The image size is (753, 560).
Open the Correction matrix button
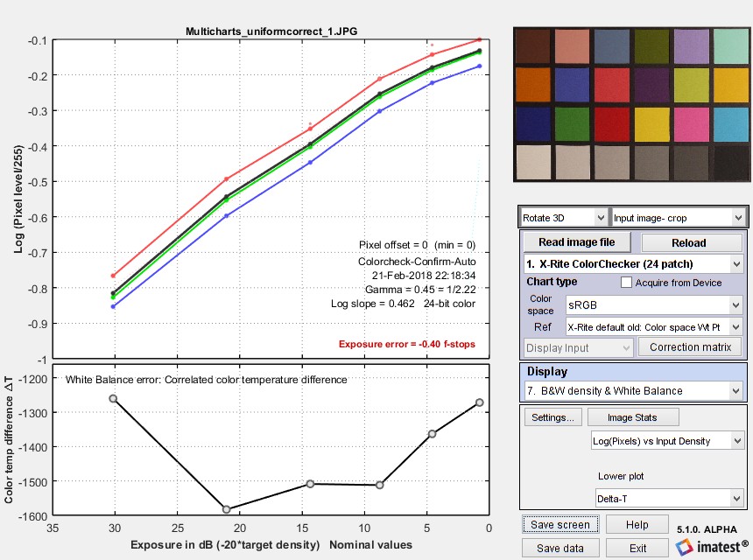pos(690,347)
